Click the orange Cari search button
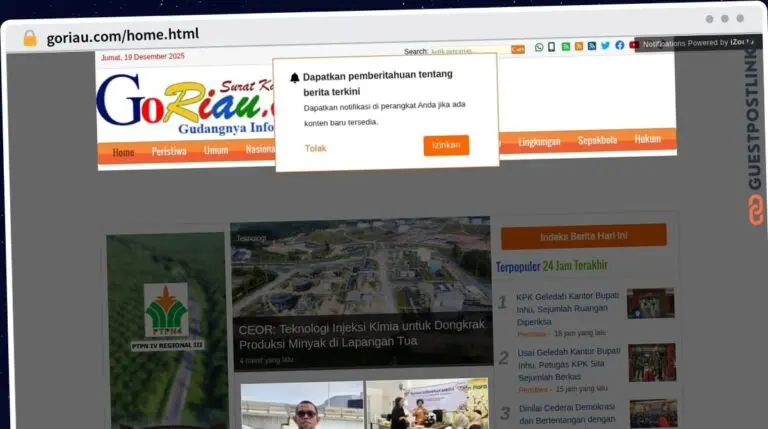Screen dimensions: 768x429 point(518,49)
